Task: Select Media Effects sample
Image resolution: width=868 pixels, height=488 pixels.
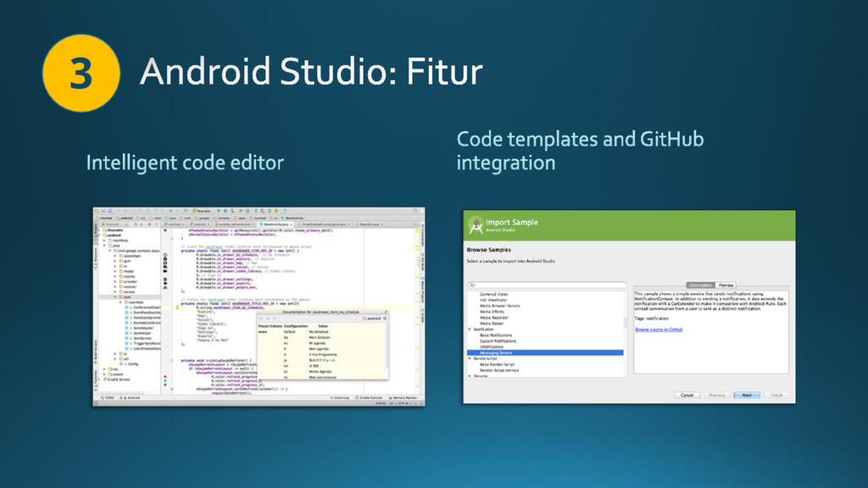Action: [x=492, y=312]
